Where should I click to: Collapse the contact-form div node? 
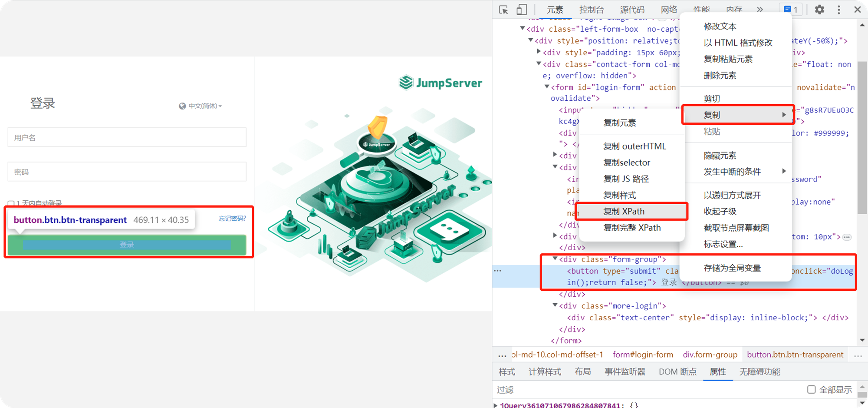point(539,63)
